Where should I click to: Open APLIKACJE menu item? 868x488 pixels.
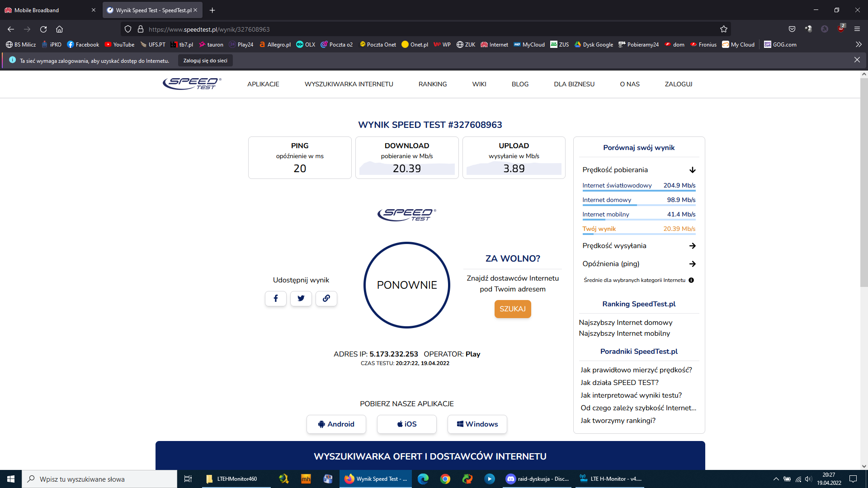(x=263, y=84)
